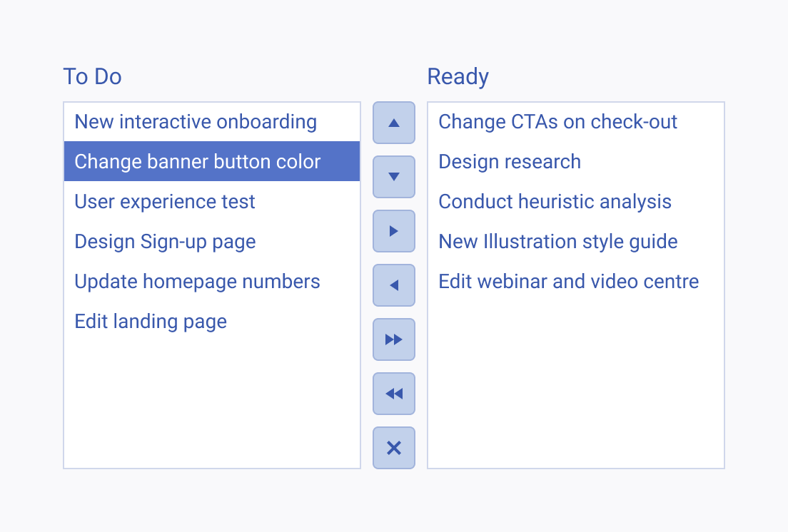This screenshot has height=532, width=788.
Task: Select Update homepage numbers item
Action: click(212, 282)
